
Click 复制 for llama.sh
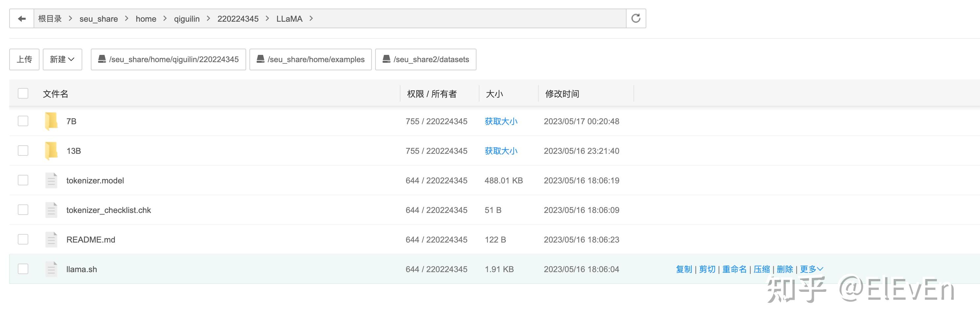click(x=683, y=269)
